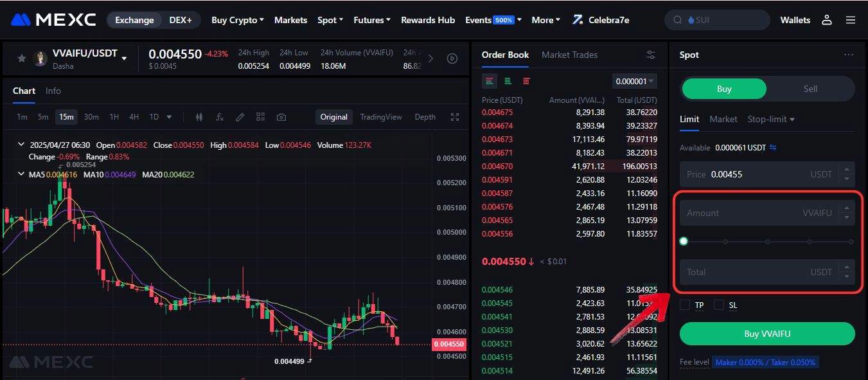The image size is (868, 380).
Task: Open the VVAIFU/USDT pair selector dropdown
Action: 124,59
